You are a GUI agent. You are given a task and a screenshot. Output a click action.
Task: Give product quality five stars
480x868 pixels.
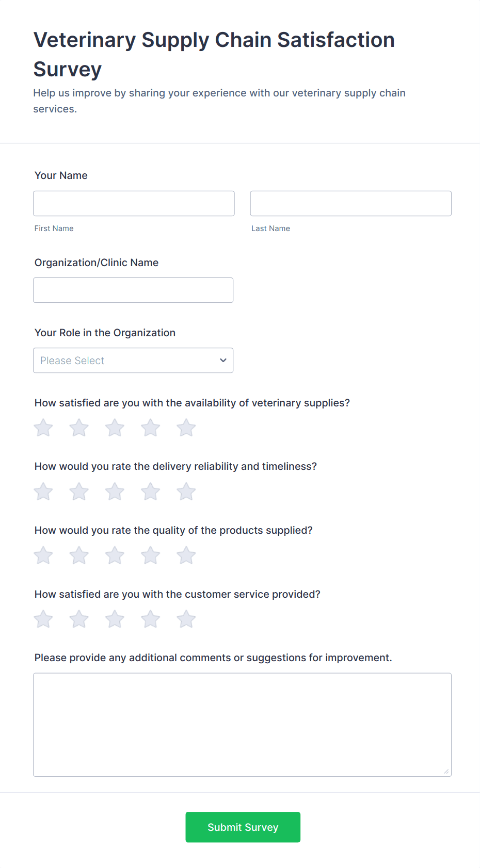pyautogui.click(x=186, y=556)
